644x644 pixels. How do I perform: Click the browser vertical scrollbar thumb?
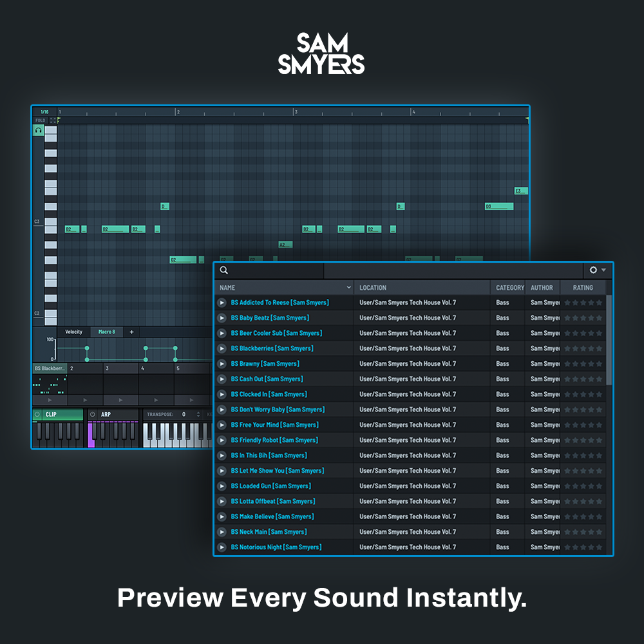pos(609,340)
